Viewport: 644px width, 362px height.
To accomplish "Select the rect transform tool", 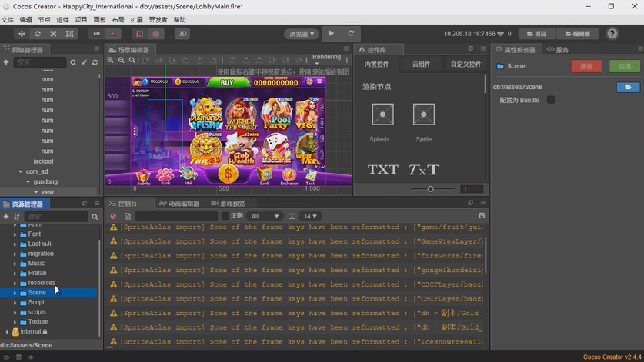I will 70,34.
